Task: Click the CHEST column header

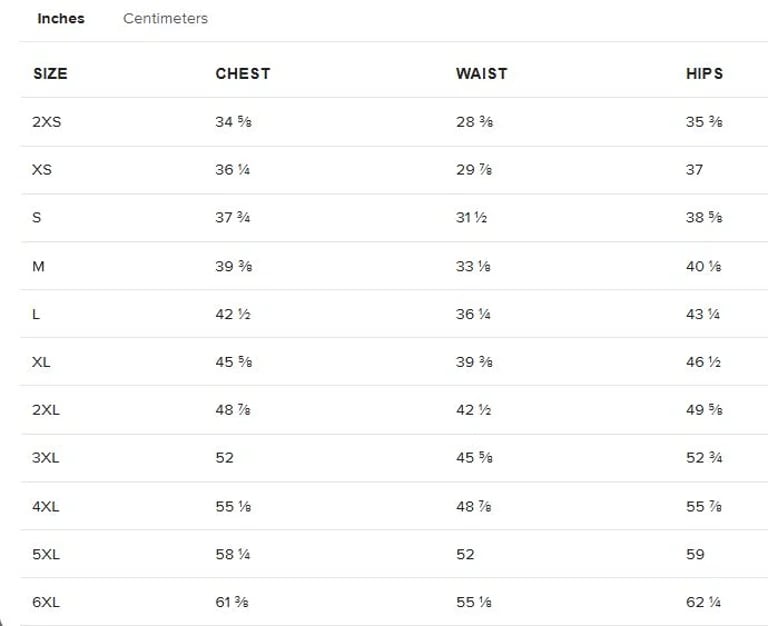Action: [243, 73]
